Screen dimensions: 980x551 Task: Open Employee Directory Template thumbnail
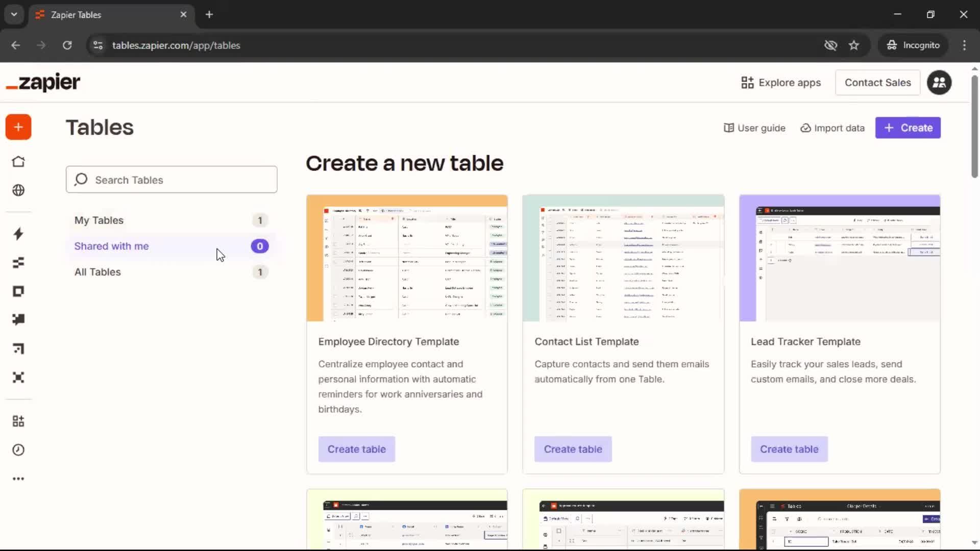pos(407,258)
